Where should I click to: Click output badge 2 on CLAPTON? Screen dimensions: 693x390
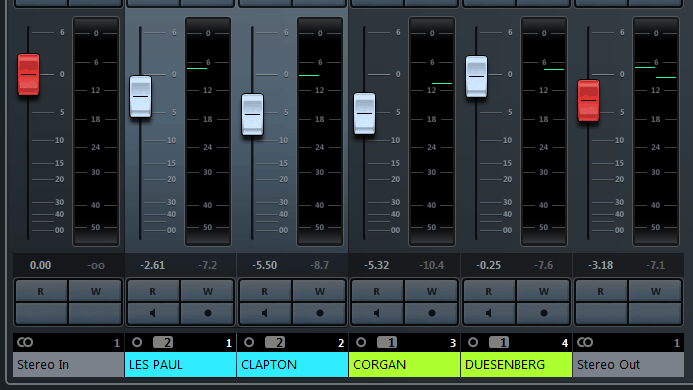(x=275, y=342)
